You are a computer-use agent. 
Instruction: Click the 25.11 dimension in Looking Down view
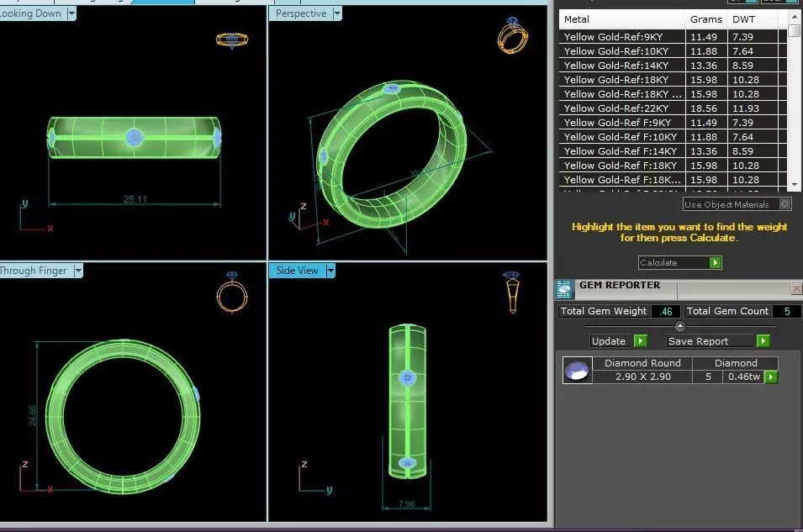(x=135, y=199)
